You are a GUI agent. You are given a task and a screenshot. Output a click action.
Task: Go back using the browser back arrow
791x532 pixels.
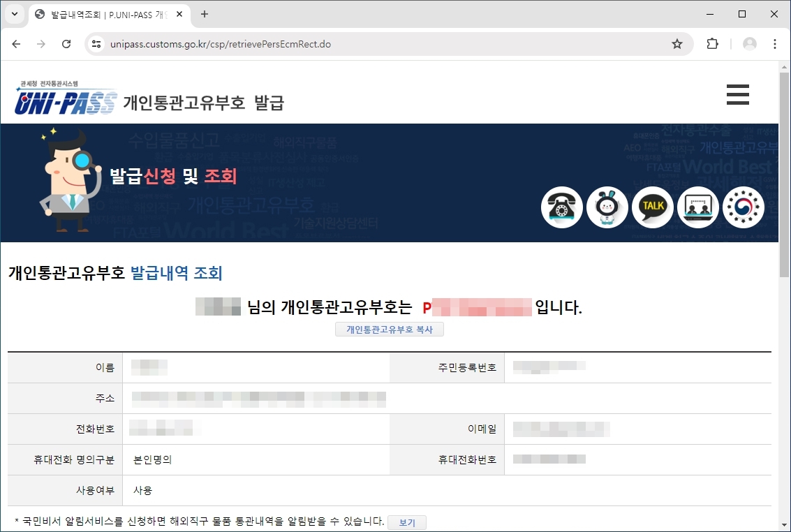(16, 43)
